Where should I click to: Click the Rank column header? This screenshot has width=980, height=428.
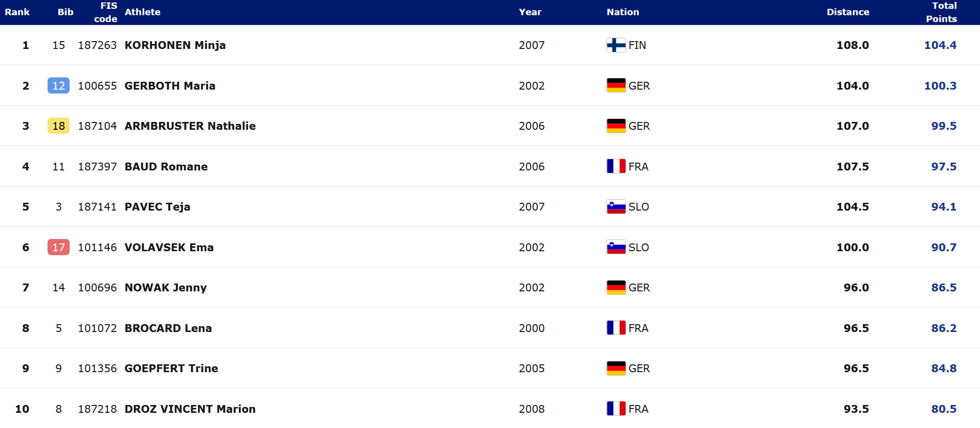pyautogui.click(x=17, y=12)
